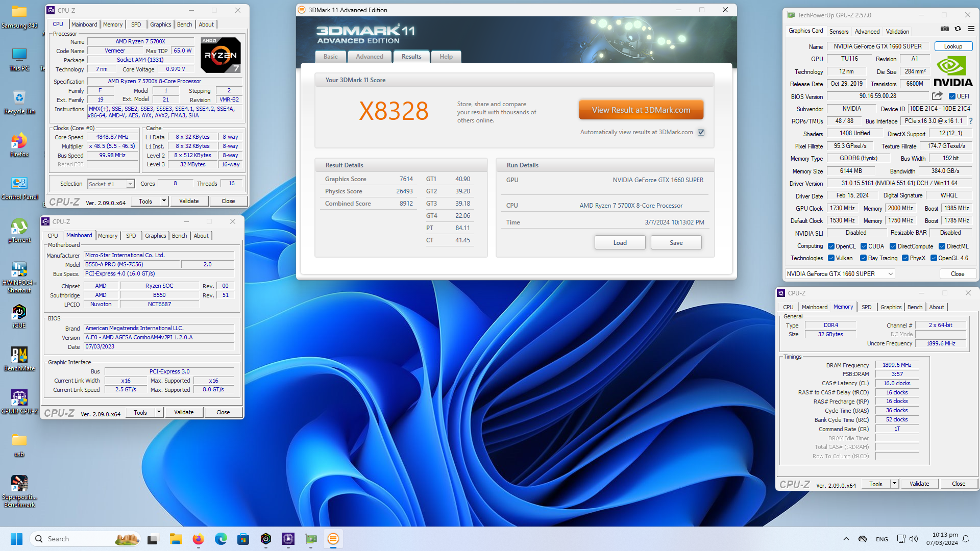The width and height of the screenshot is (980, 551).
Task: Expand Tools arrow in Memory CPU-Z window
Action: click(894, 484)
